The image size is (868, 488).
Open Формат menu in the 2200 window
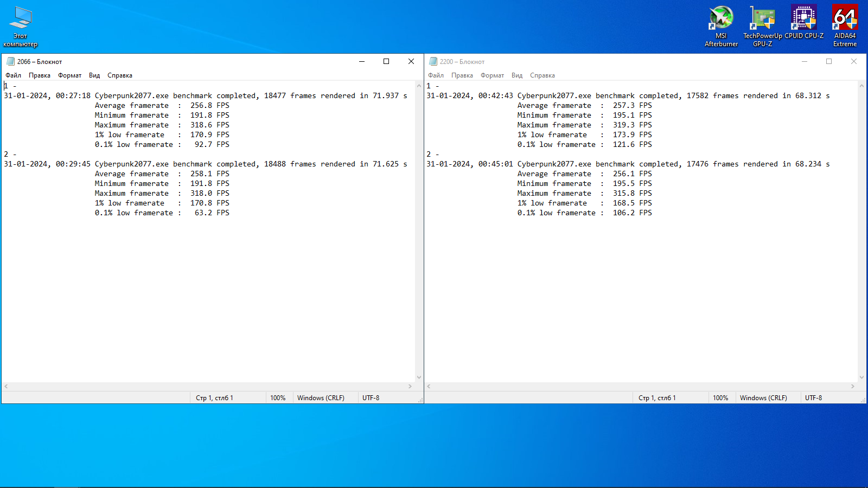(x=493, y=75)
